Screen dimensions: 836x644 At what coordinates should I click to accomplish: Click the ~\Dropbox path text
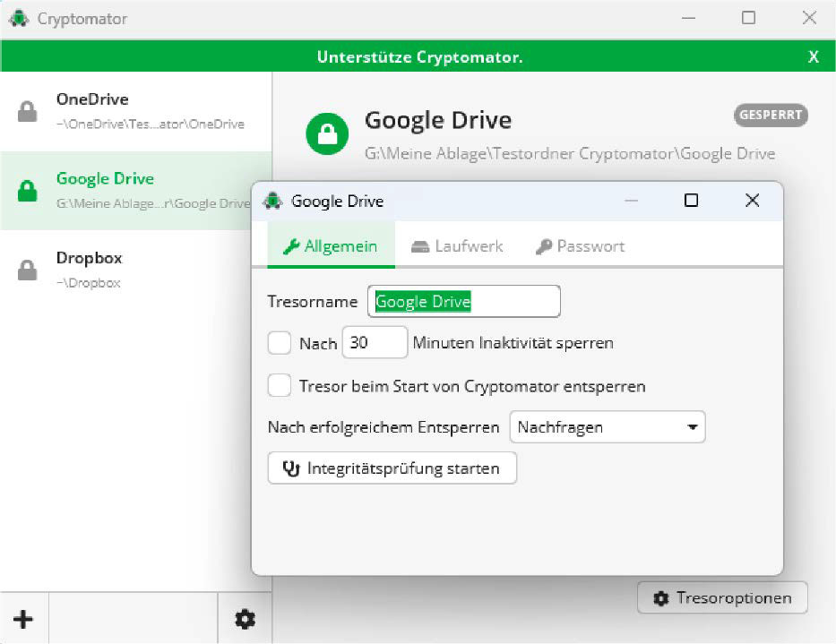tap(88, 283)
